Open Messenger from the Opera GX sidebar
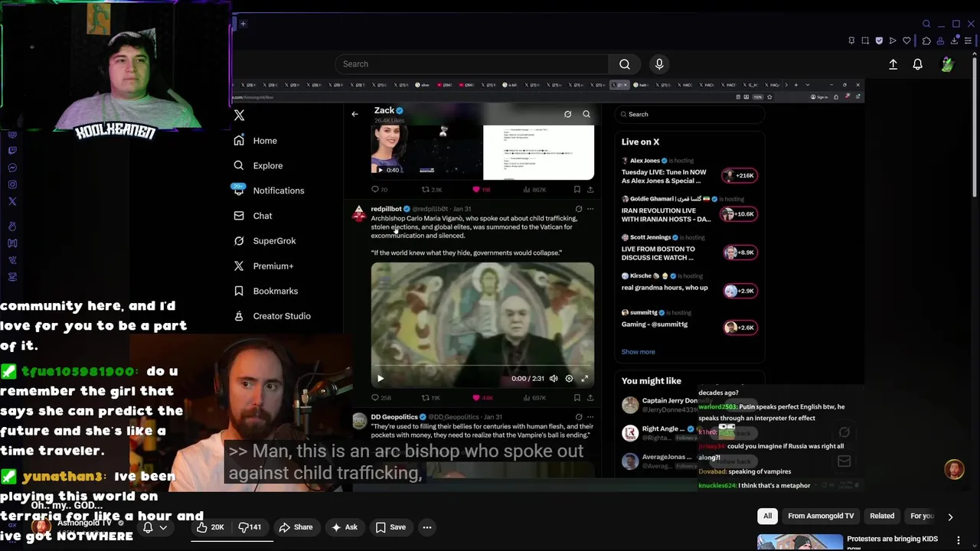This screenshot has height=551, width=980. coord(12,168)
